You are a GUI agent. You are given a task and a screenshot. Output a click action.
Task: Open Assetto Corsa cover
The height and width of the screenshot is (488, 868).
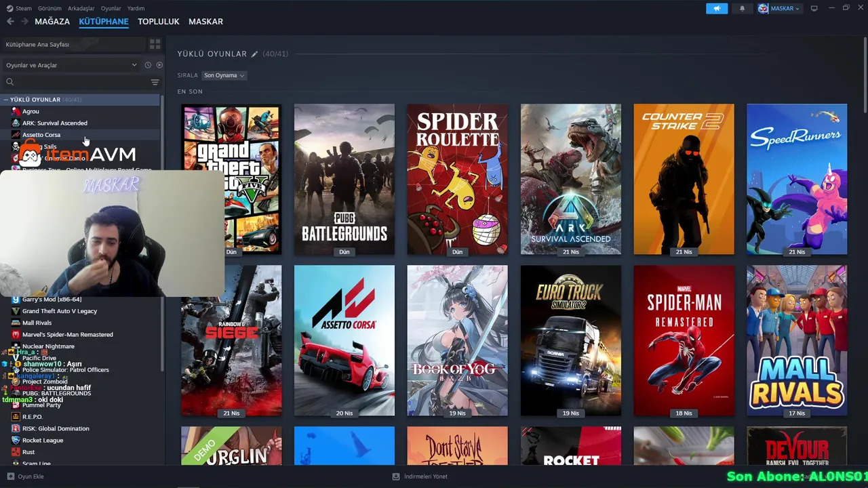(x=344, y=341)
